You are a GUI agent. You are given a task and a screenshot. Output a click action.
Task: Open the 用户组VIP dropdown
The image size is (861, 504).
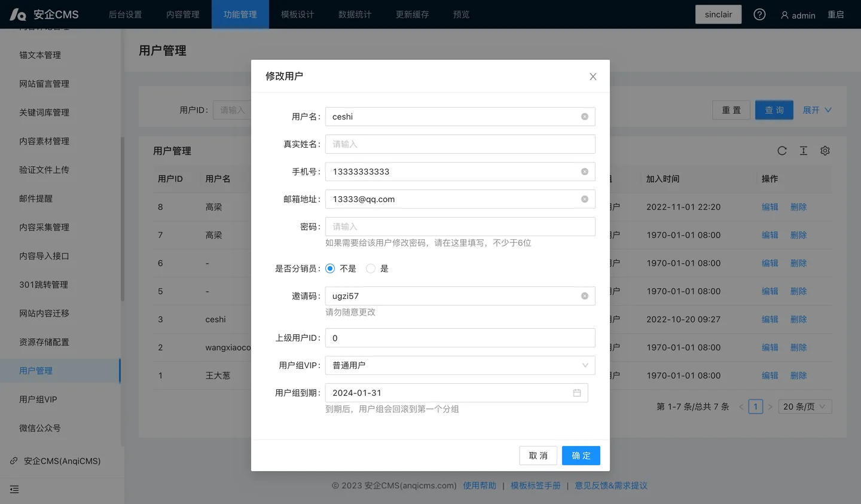coord(460,365)
